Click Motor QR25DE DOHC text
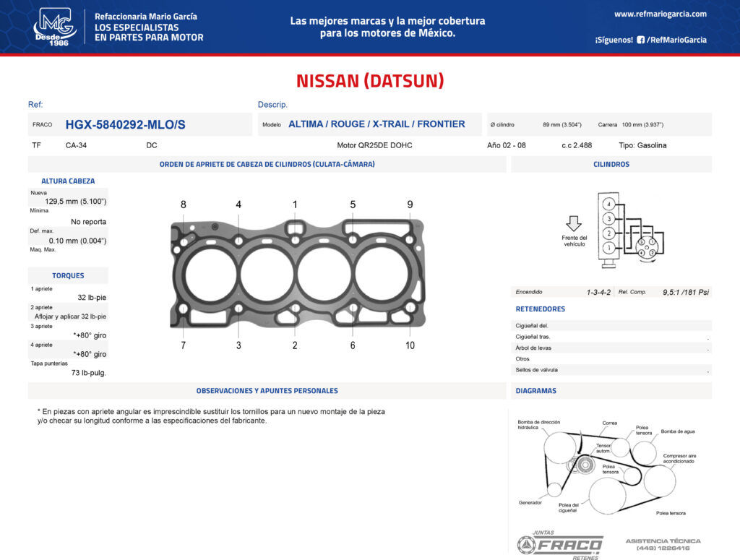Viewport: 740px width, 560px height. coord(374,145)
